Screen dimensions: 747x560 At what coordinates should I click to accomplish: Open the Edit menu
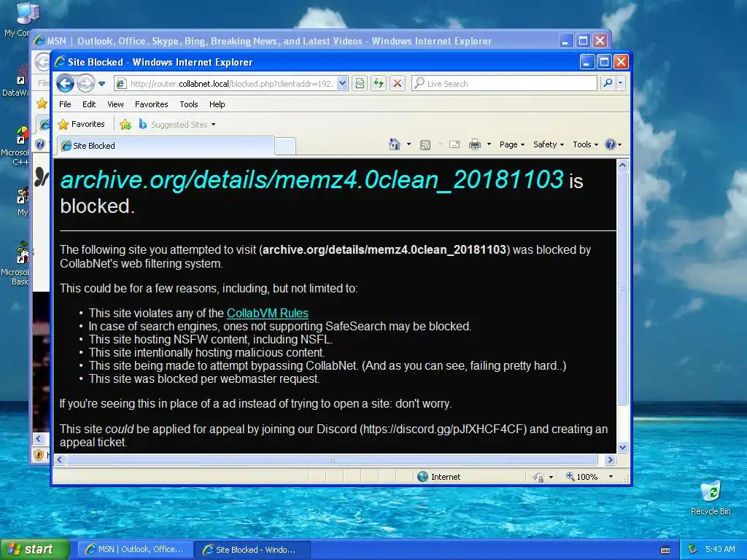tap(88, 104)
